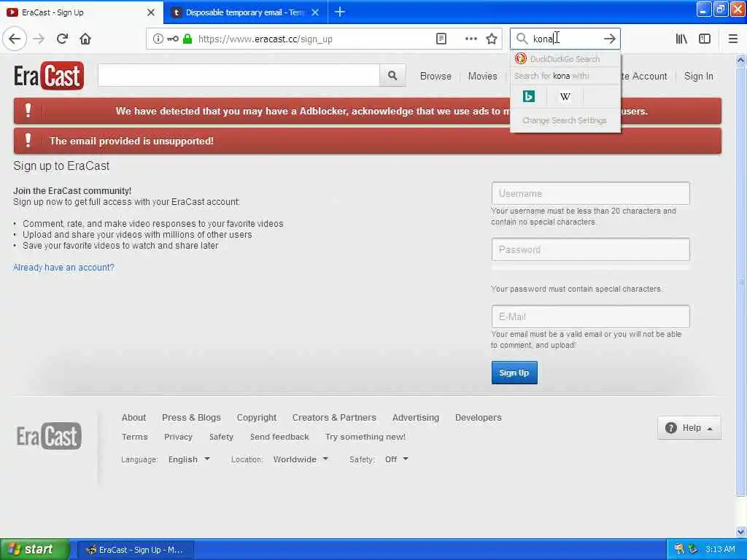Click the taskbar clock showing 3:13 AM
Image resolution: width=747 pixels, height=560 pixels.
click(x=720, y=549)
